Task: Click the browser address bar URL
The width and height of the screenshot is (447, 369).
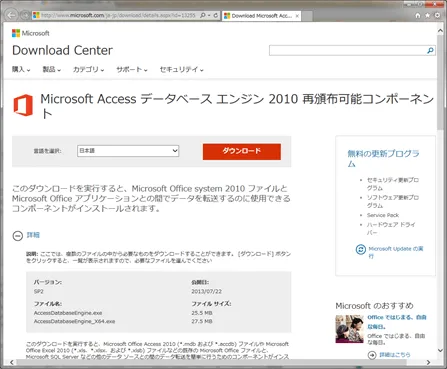Action: [118, 15]
